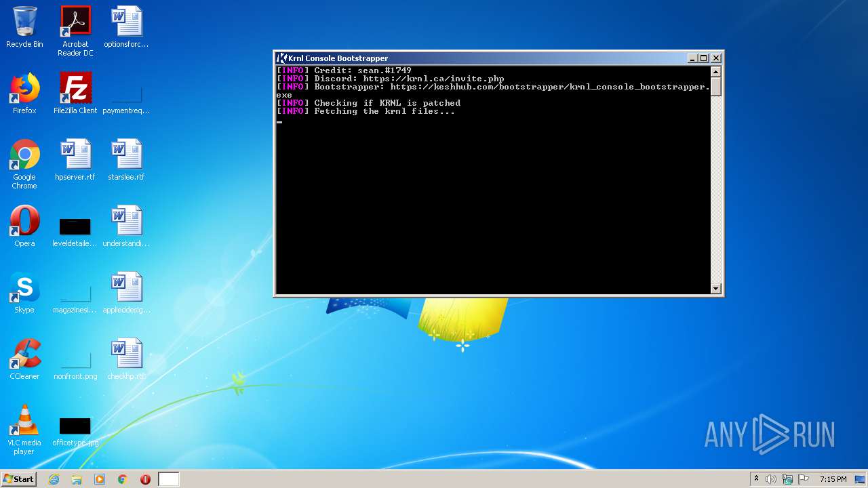Open Opera from the taskbar
Screen dimensions: 868x488
(145, 479)
